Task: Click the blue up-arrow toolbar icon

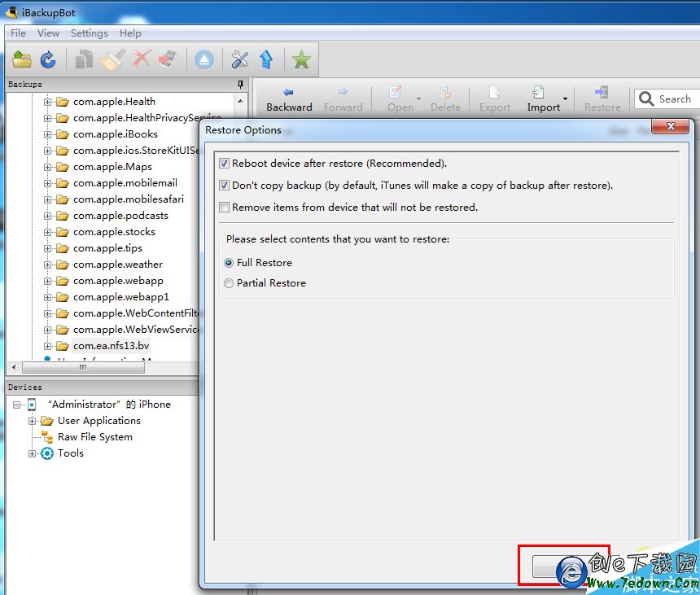Action: (x=266, y=59)
